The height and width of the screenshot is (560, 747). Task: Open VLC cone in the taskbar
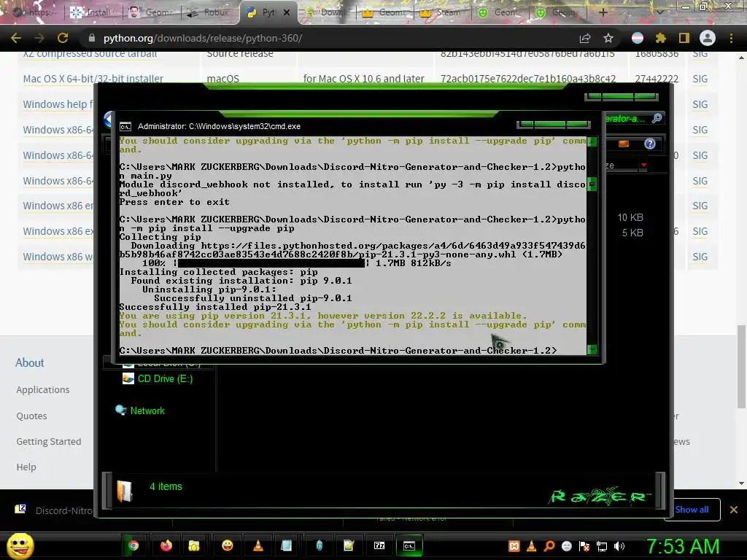[258, 545]
